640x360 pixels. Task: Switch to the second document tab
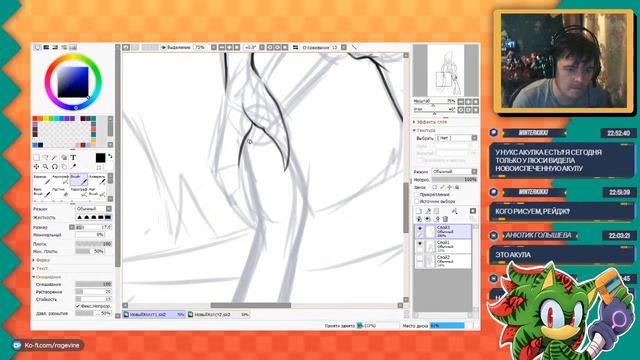coord(219,315)
